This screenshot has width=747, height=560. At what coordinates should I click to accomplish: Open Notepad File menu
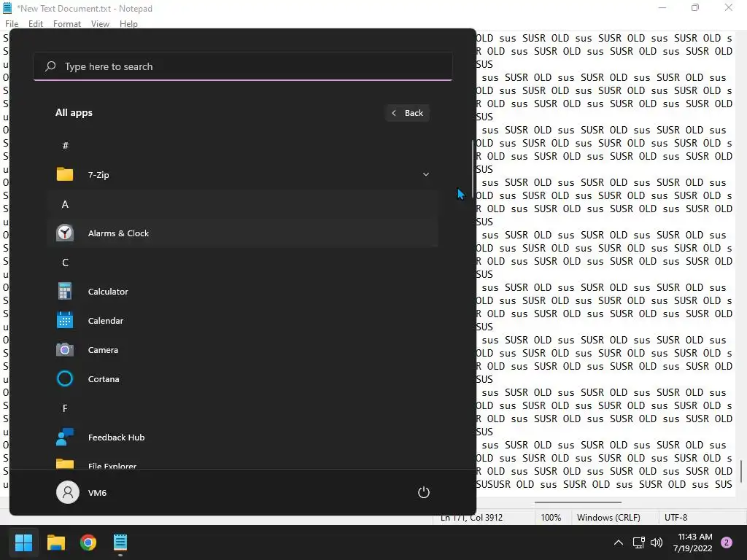tap(12, 24)
